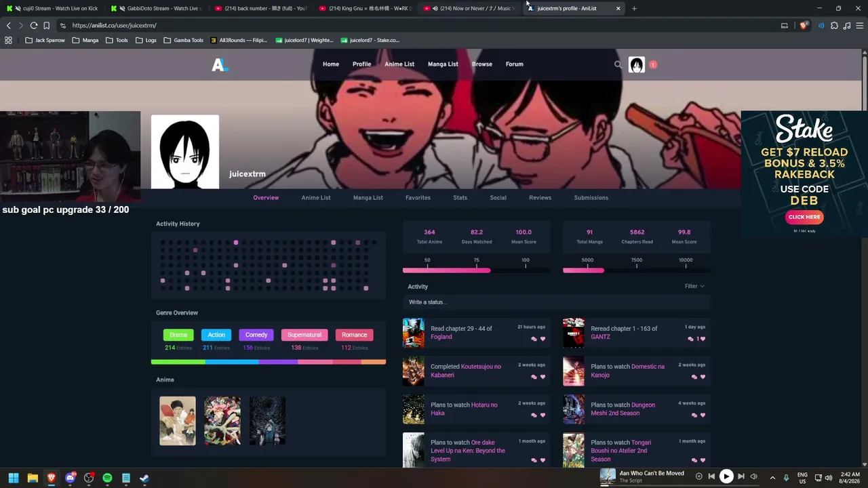
Task: Switch to the profile Manga List tab
Action: point(368,198)
